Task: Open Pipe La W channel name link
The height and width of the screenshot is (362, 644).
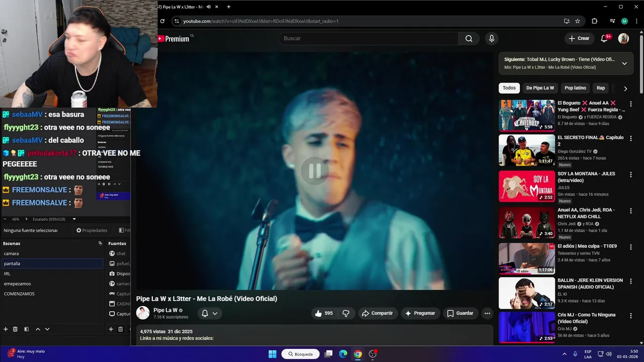Action: [166, 310]
